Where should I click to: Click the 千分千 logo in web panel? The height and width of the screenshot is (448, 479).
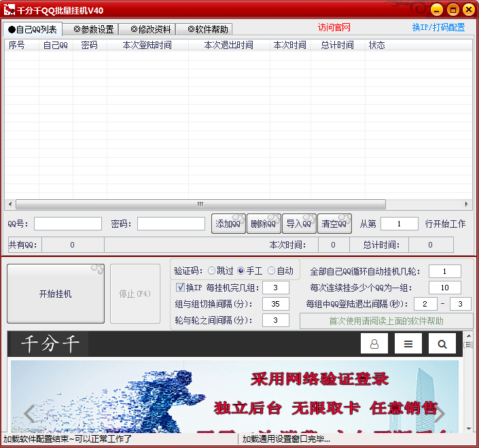coord(50,344)
